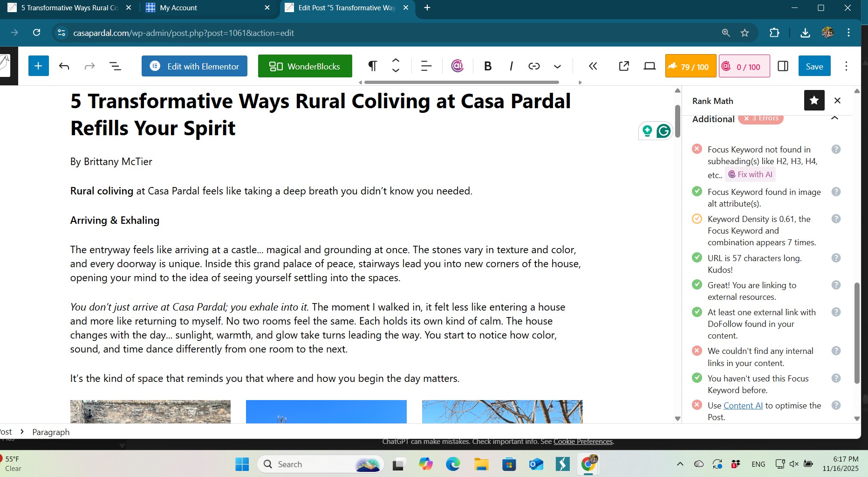The image size is (868, 477).
Task: Switch to 5 Transformative Ways Rural tab
Action: click(70, 8)
